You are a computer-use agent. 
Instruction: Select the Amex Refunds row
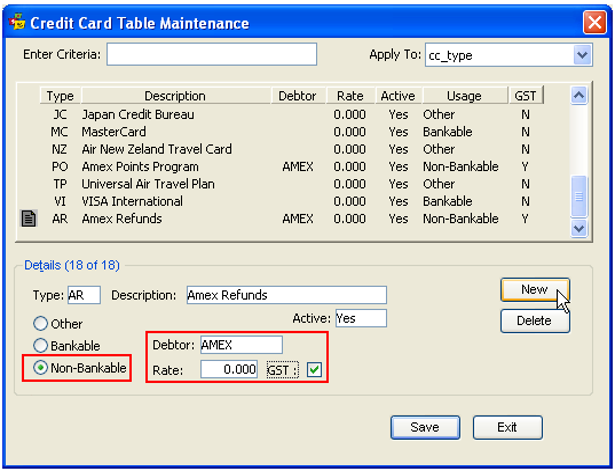coord(290,219)
